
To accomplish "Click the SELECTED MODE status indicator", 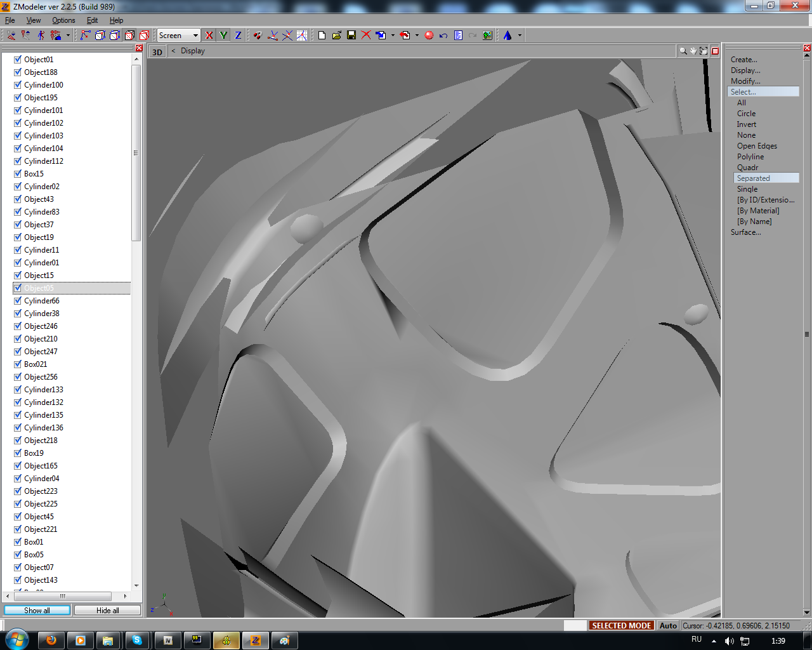I will pos(621,625).
